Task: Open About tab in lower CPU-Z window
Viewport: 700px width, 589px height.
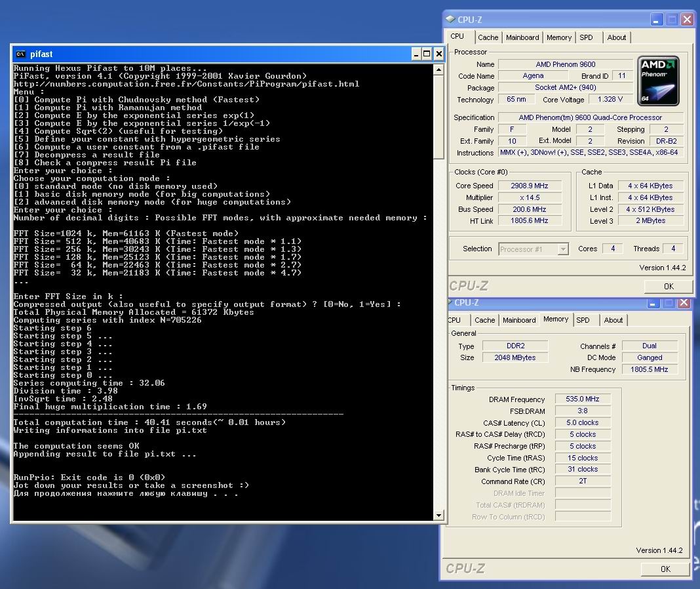Action: click(613, 320)
